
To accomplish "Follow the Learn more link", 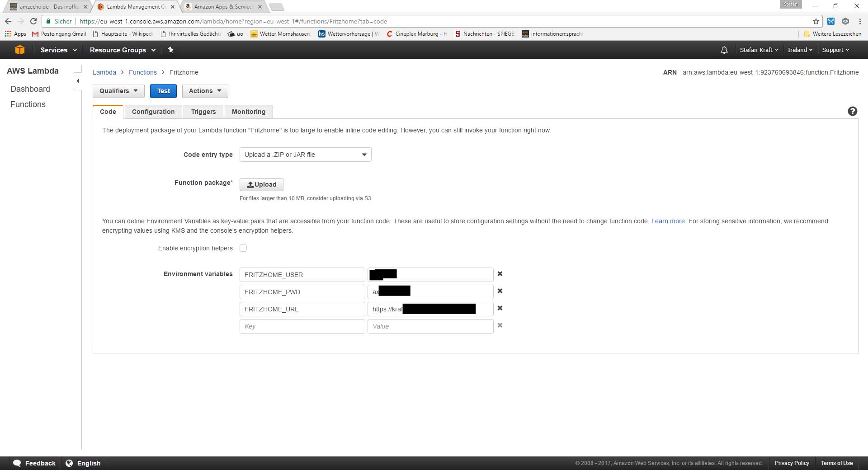I will [x=668, y=221].
